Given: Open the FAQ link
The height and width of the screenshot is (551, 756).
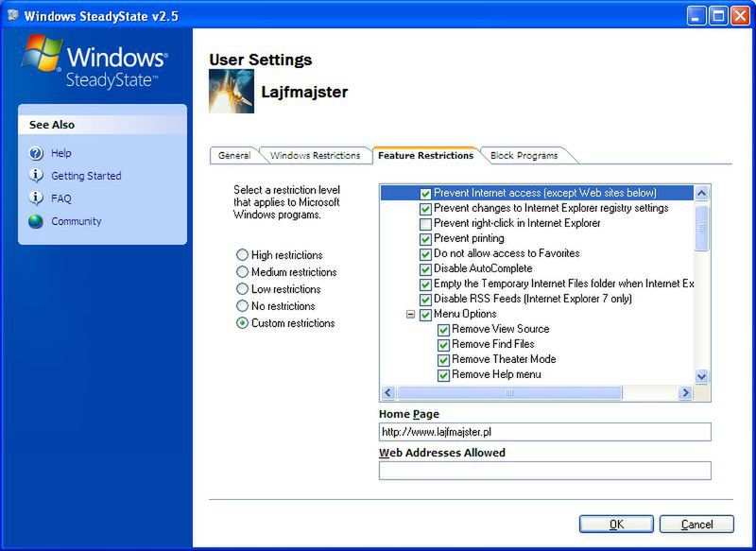Looking at the screenshot, I should point(61,198).
